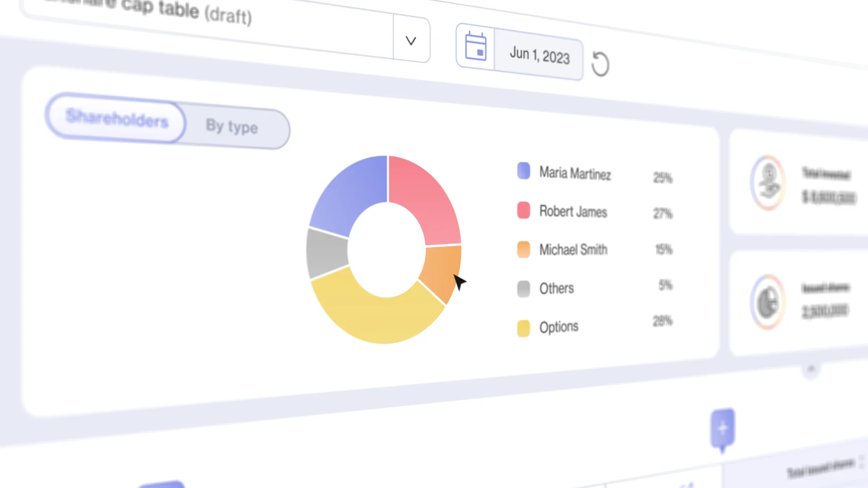Viewport: 868px width, 488px height.
Task: Click the orange Michael Smith legend swatch
Action: 524,249
